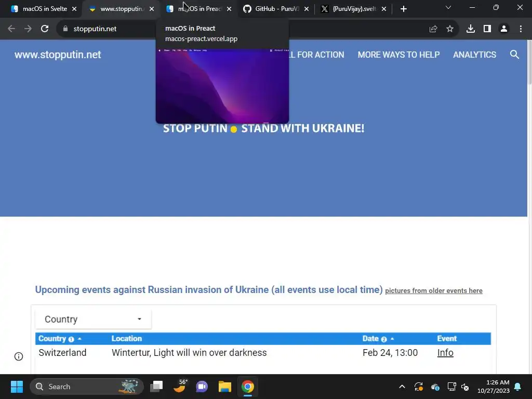Select the Switzerland country cell
This screenshot has width=532, height=399.
point(62,353)
